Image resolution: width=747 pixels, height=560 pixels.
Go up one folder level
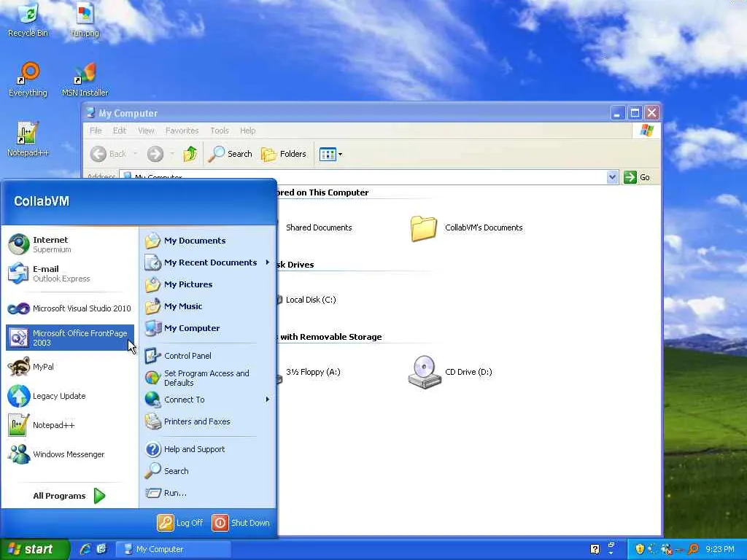tap(190, 154)
